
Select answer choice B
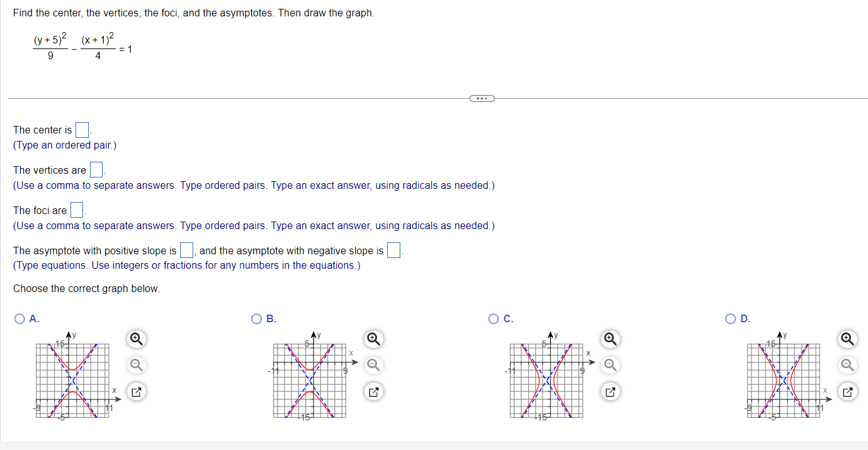(x=257, y=319)
